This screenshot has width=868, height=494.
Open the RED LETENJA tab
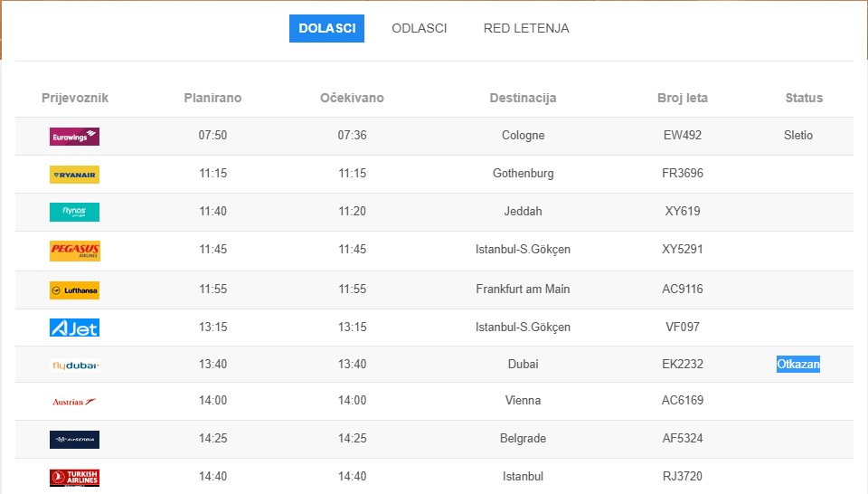tap(526, 28)
